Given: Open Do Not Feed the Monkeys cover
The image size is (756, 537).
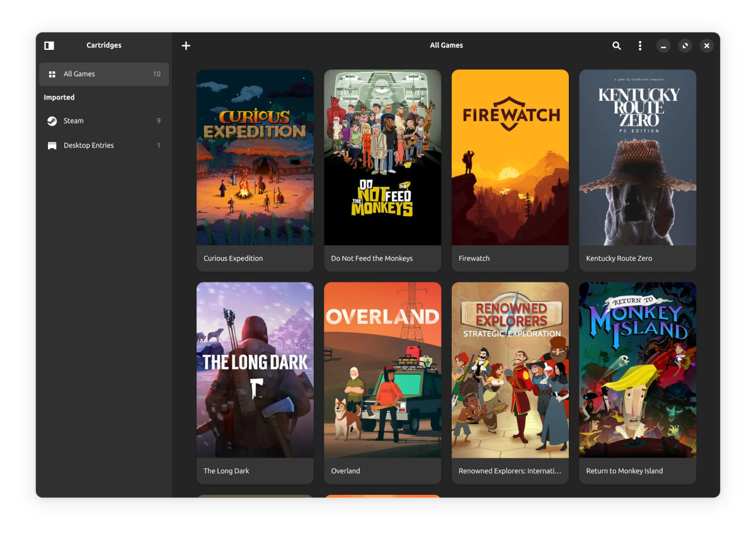Looking at the screenshot, I should pos(382,158).
